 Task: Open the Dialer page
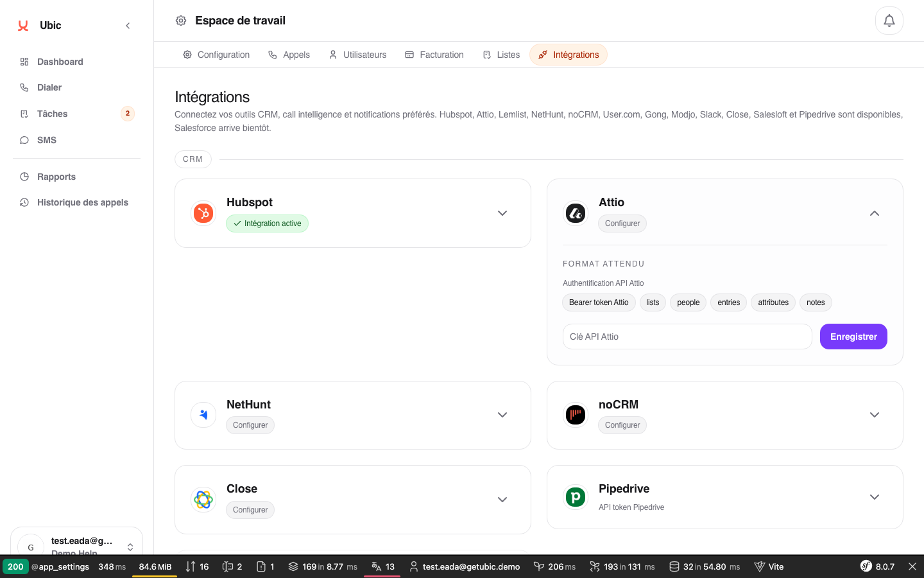tap(76, 87)
